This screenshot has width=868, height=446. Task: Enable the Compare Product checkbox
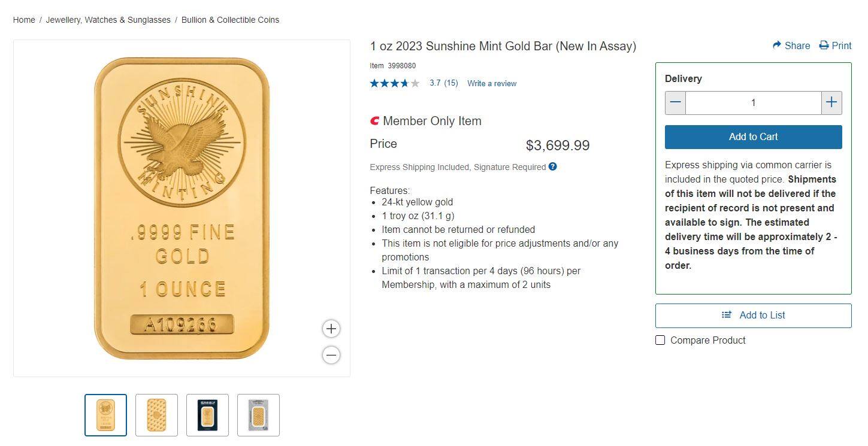coord(660,339)
